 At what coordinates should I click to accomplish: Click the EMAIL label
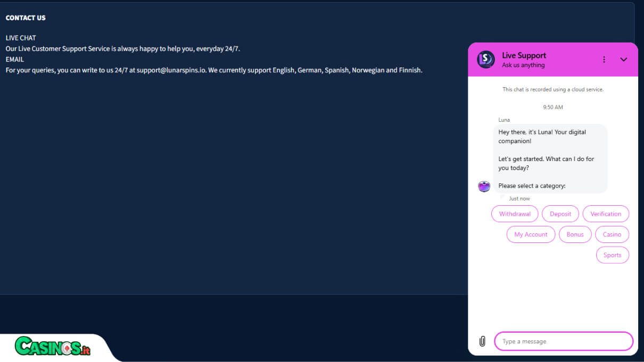(15, 60)
